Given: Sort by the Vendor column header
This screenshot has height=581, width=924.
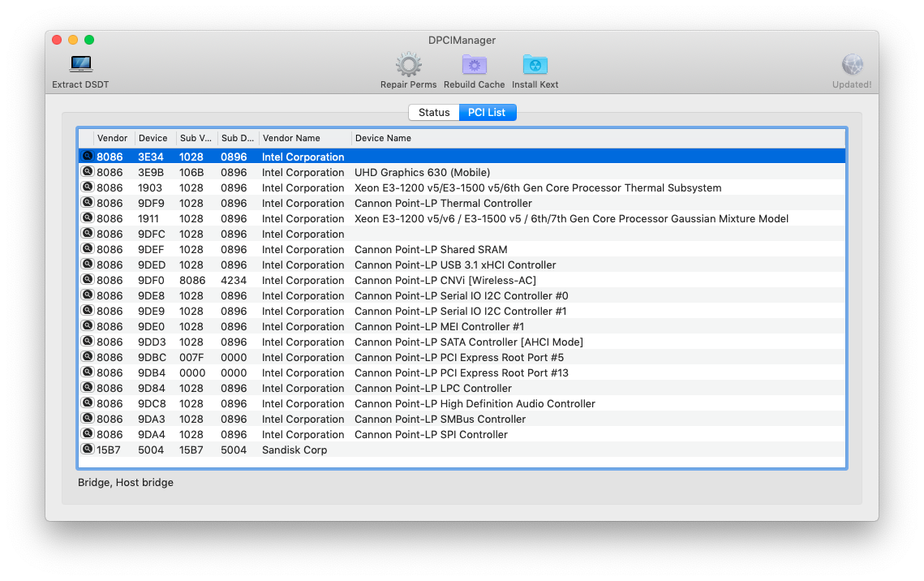Looking at the screenshot, I should coord(114,138).
